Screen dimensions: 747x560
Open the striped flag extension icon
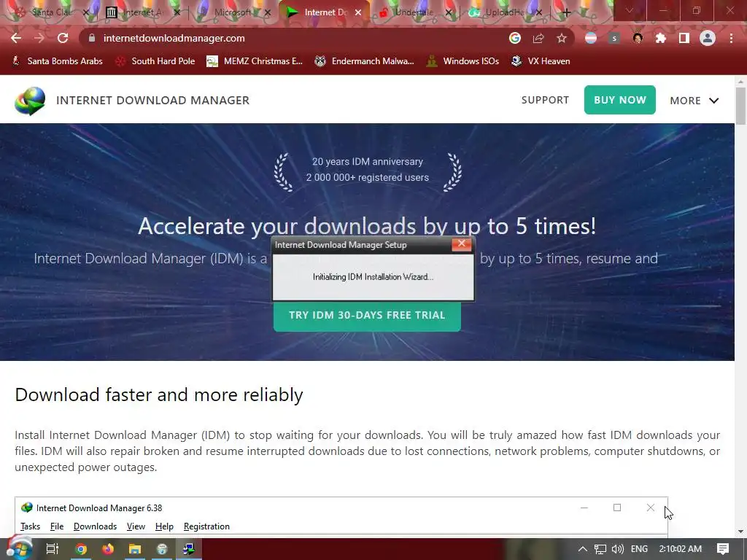pyautogui.click(x=591, y=38)
